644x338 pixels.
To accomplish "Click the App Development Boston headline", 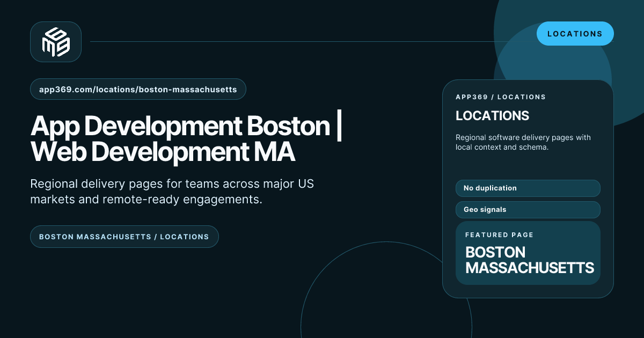I will [x=187, y=139].
